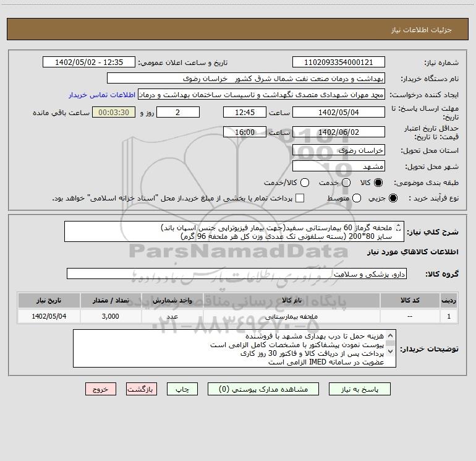Click the remaining time counter 00:03:30
476x461 pixels.
point(114,112)
